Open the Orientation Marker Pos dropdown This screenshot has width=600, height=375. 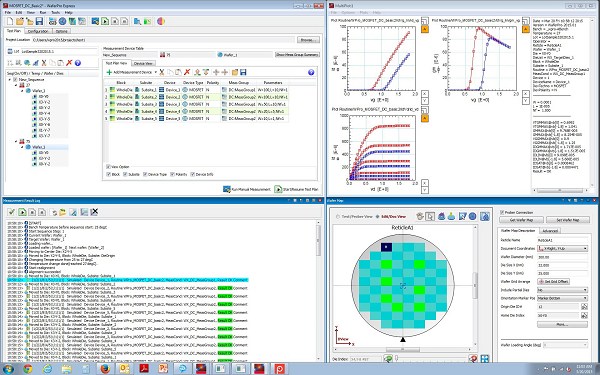point(562,298)
